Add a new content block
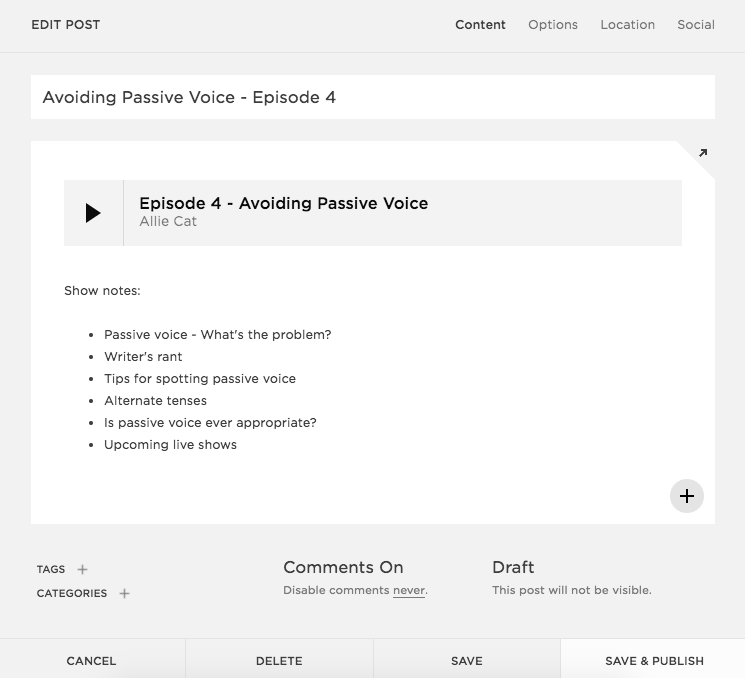Image resolution: width=745 pixels, height=678 pixels. (x=687, y=496)
